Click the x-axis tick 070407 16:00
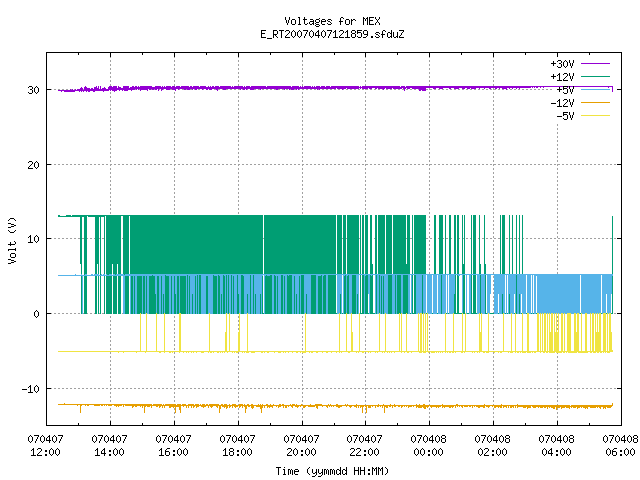 tap(173, 446)
